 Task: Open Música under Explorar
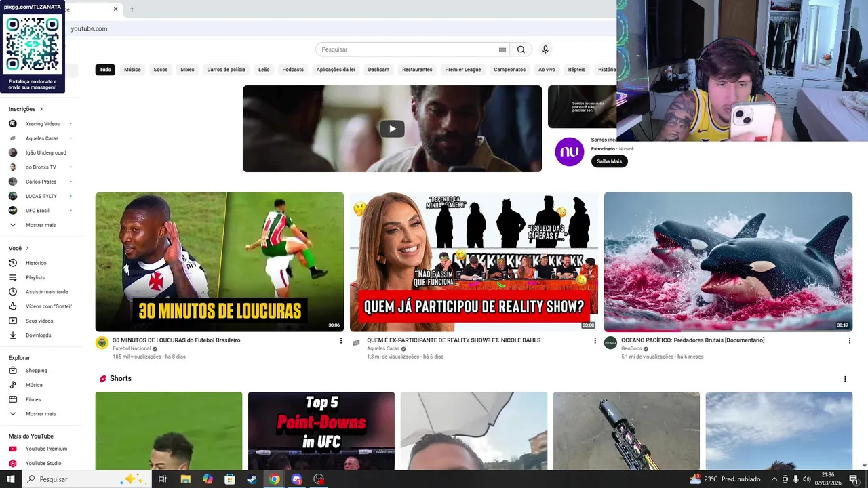(34, 385)
